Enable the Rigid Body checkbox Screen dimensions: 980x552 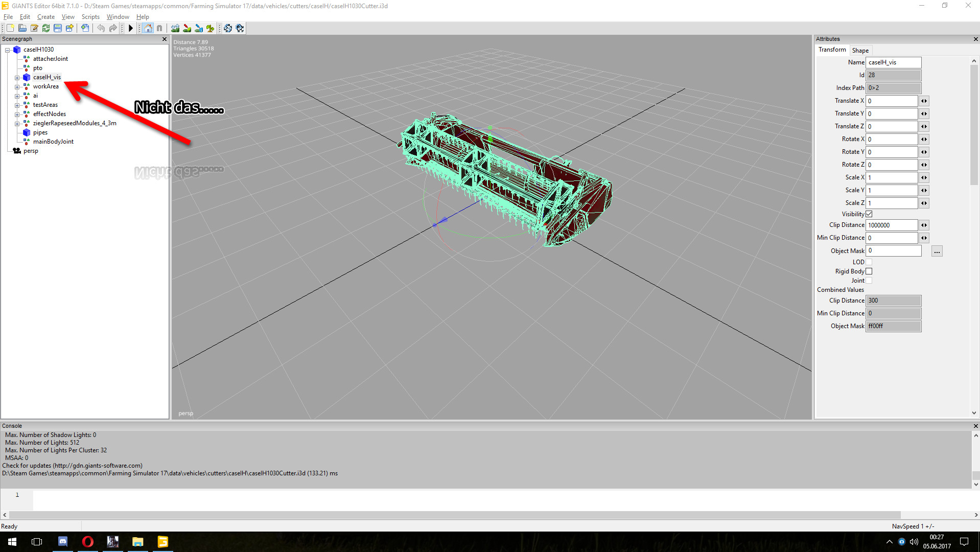pyautogui.click(x=869, y=271)
